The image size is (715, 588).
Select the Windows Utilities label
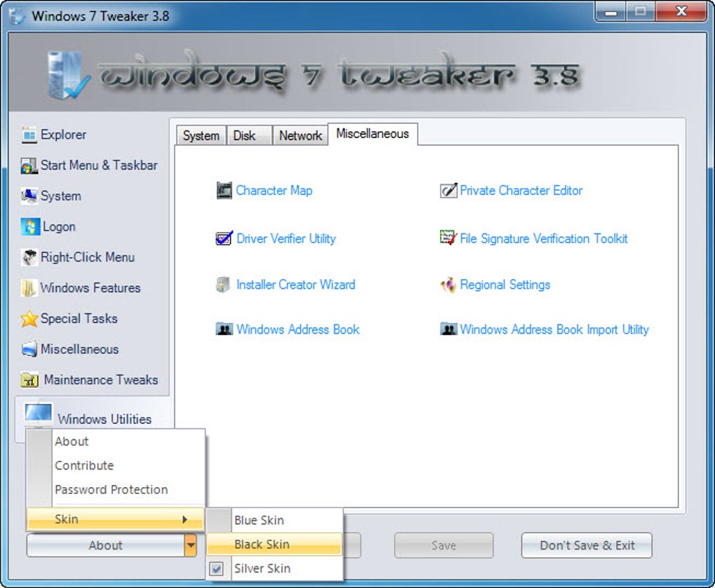104,419
